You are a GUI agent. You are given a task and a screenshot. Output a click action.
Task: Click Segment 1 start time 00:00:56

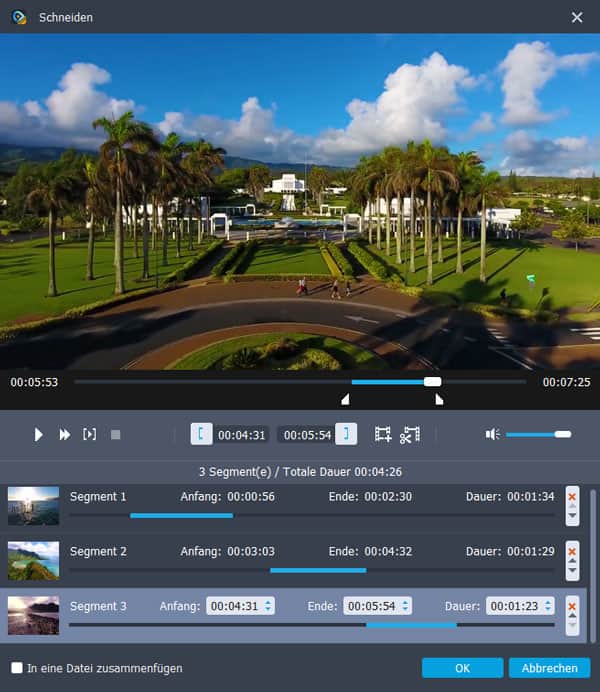251,496
